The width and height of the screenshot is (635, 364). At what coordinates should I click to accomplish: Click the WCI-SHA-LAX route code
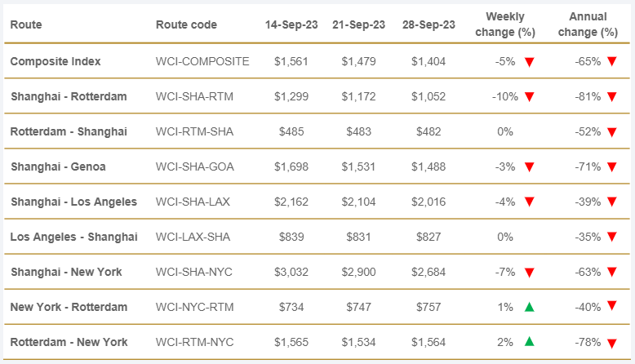coord(194,202)
